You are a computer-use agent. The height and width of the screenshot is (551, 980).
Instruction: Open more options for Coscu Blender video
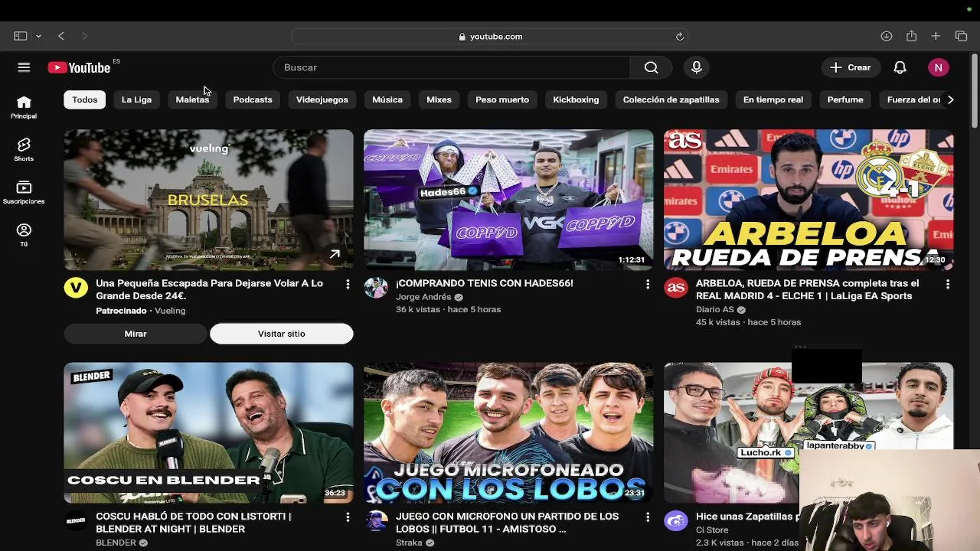tap(348, 517)
